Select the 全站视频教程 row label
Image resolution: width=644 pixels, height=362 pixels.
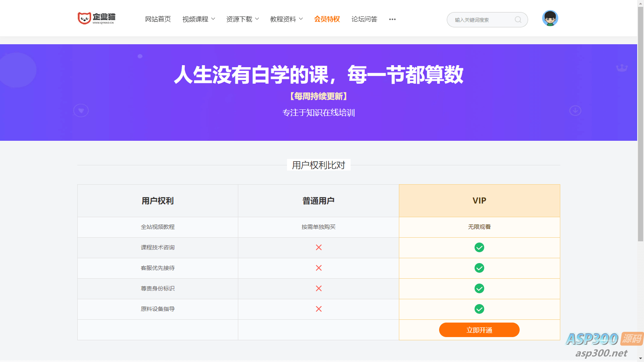point(158,227)
